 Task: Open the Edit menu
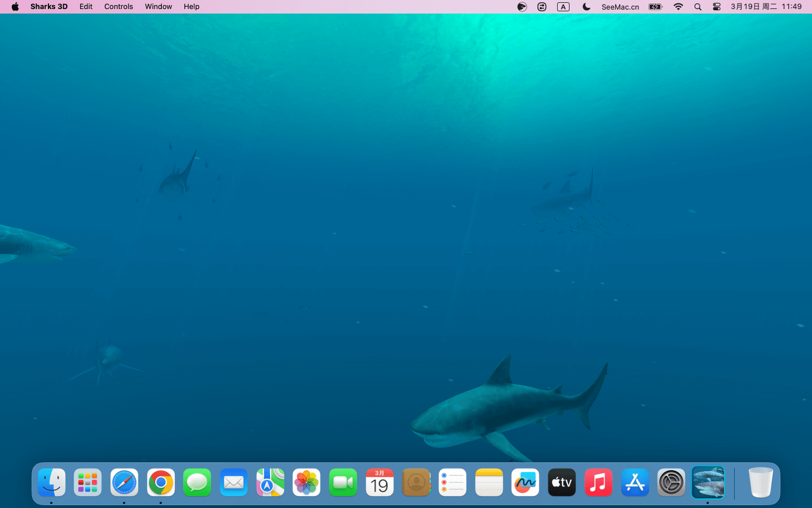(86, 7)
